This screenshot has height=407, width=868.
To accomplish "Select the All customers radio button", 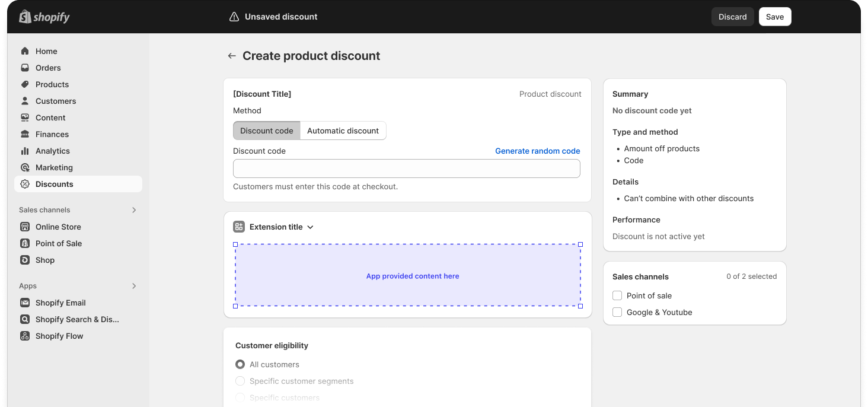I will coord(240,364).
